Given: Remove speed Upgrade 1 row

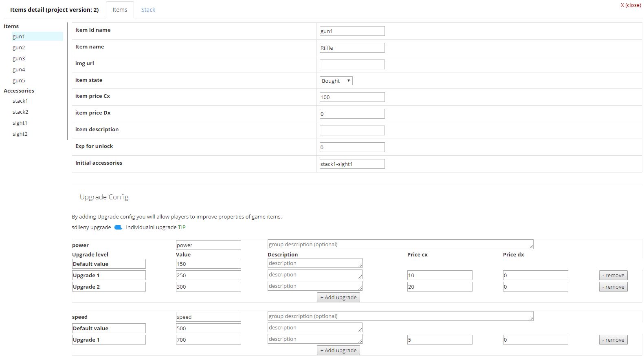Looking at the screenshot, I should 613,340.
